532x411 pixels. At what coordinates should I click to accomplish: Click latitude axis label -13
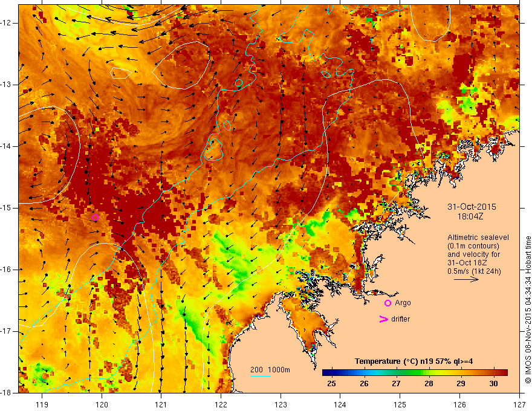pos(6,85)
